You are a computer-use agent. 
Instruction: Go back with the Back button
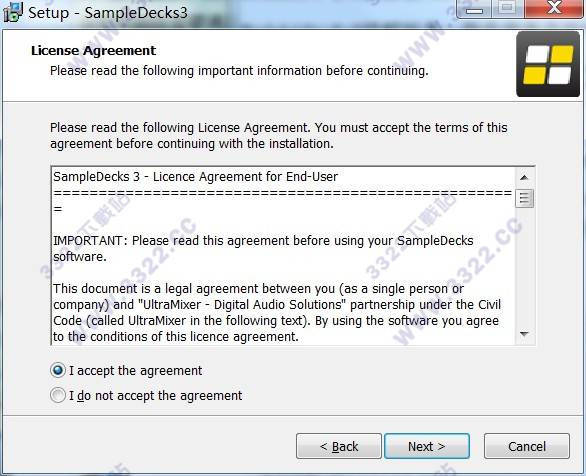click(339, 446)
